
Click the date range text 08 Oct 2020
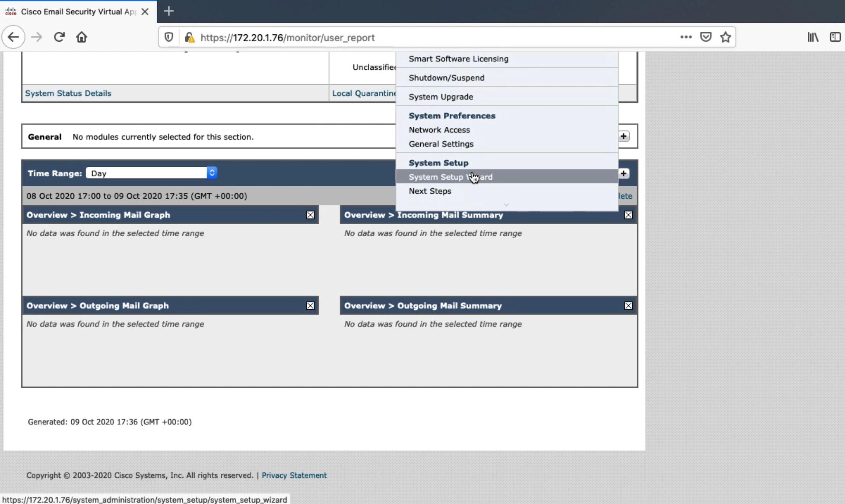click(137, 196)
